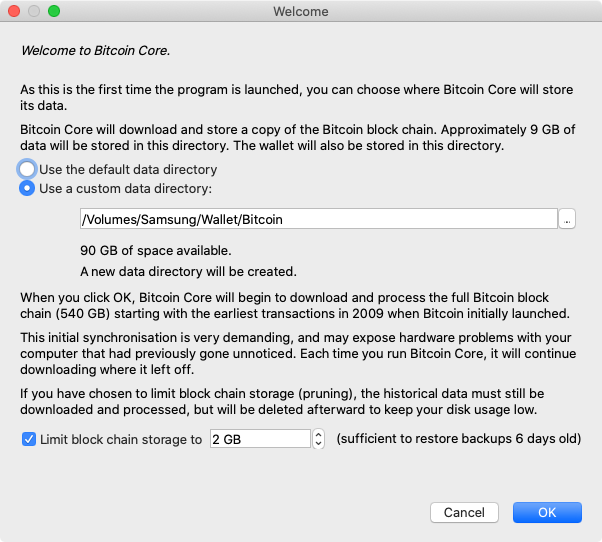
Task: Click the 'Limit block chain storage to' label
Action: click(x=121, y=439)
